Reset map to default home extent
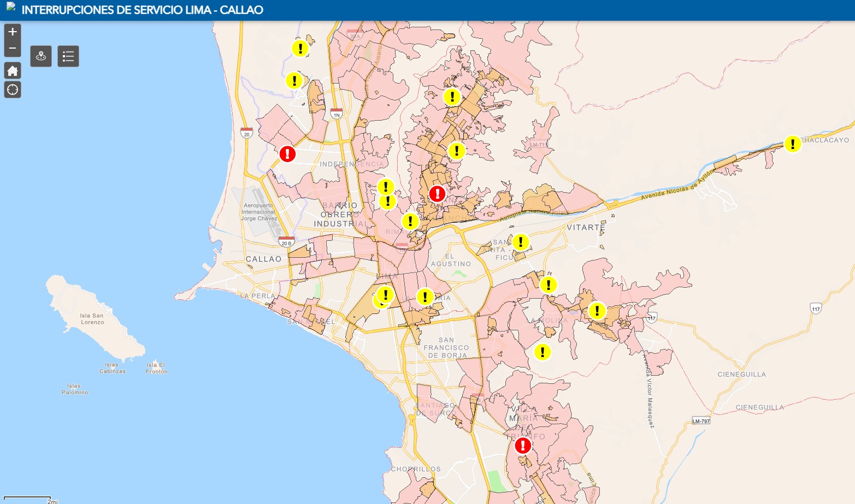Image resolution: width=855 pixels, height=504 pixels. pos(13,70)
